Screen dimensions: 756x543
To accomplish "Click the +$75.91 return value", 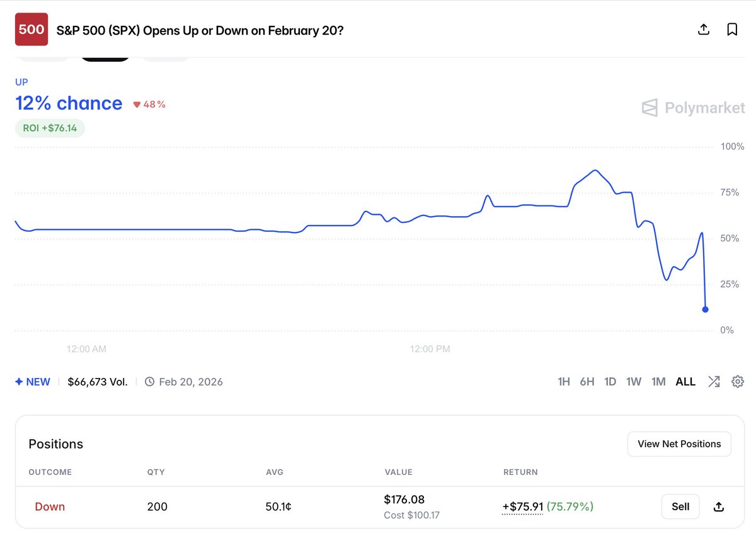I will point(522,506).
